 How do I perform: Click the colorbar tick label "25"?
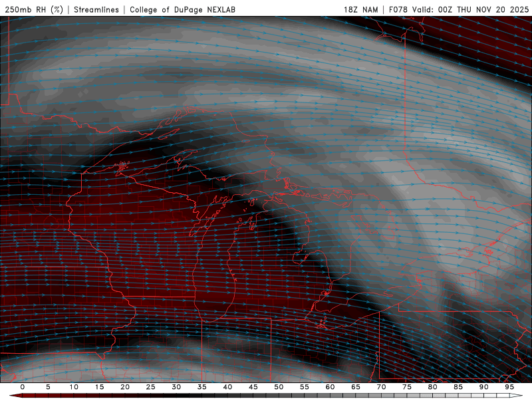[151, 387]
